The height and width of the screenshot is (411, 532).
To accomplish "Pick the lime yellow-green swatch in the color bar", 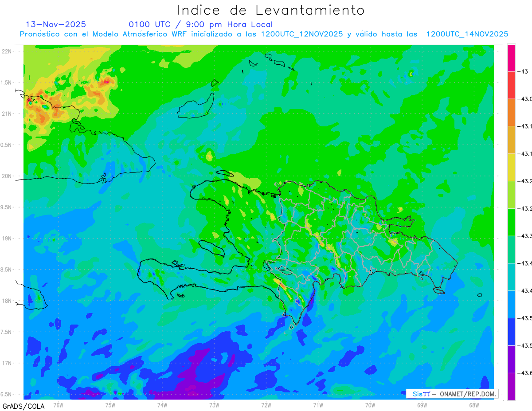I will (x=511, y=195).
